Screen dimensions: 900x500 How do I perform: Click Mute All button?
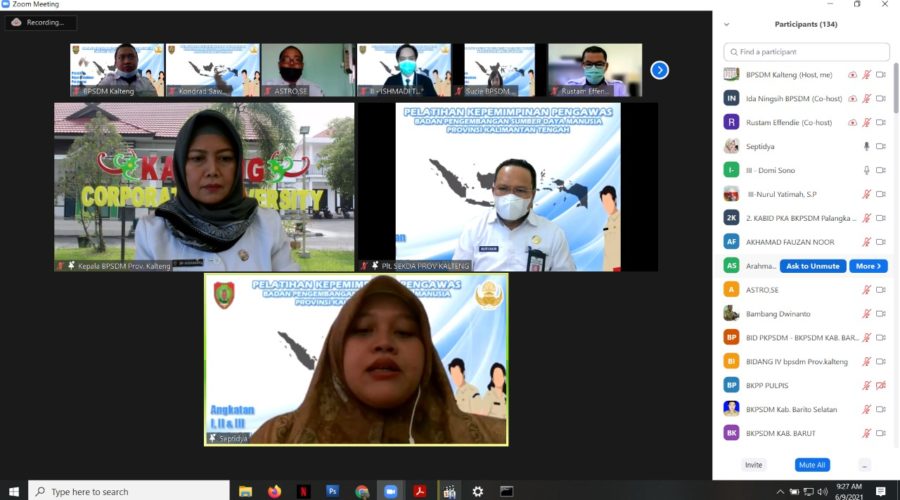tap(812, 465)
